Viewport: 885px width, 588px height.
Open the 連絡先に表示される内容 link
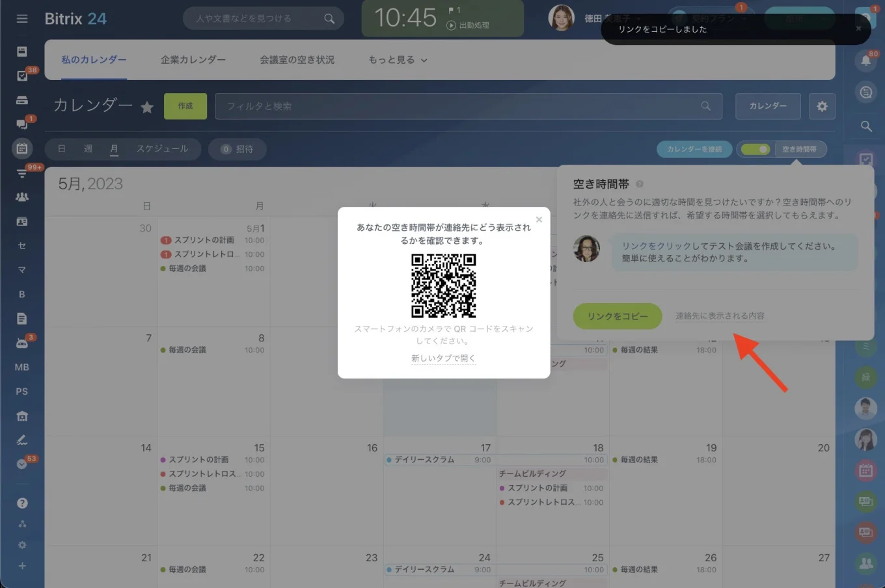[x=720, y=316]
